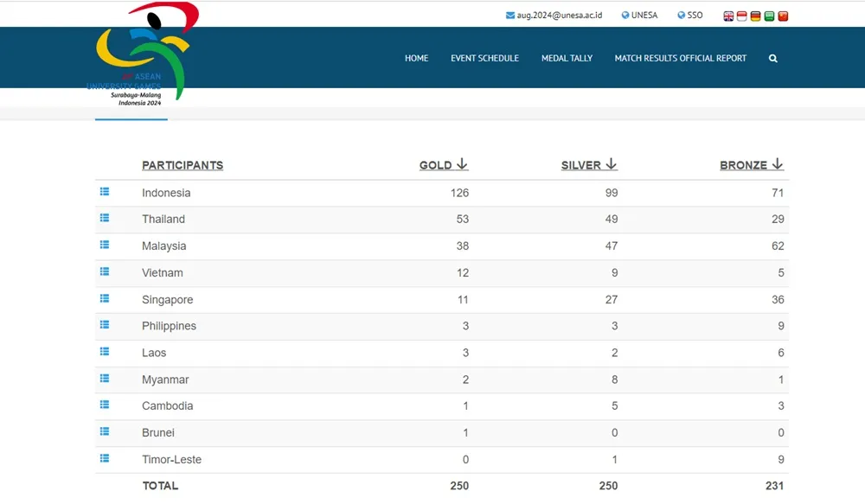
Task: Open the EVENT SCHEDULE menu item
Action: click(x=484, y=59)
